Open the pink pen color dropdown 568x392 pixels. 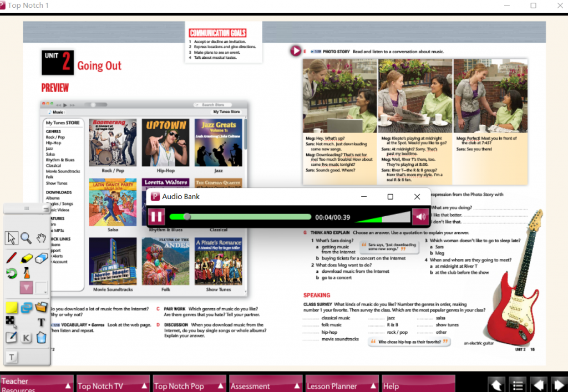(x=26, y=288)
